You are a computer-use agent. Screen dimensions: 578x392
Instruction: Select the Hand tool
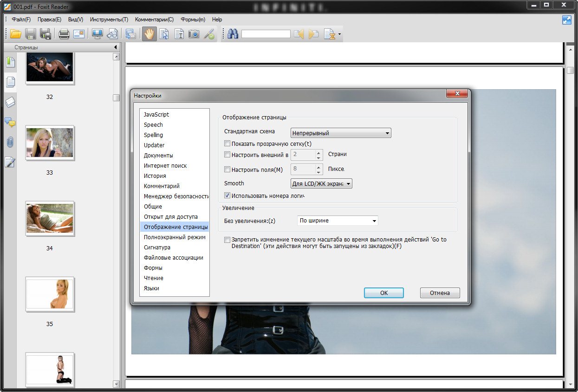click(x=149, y=34)
